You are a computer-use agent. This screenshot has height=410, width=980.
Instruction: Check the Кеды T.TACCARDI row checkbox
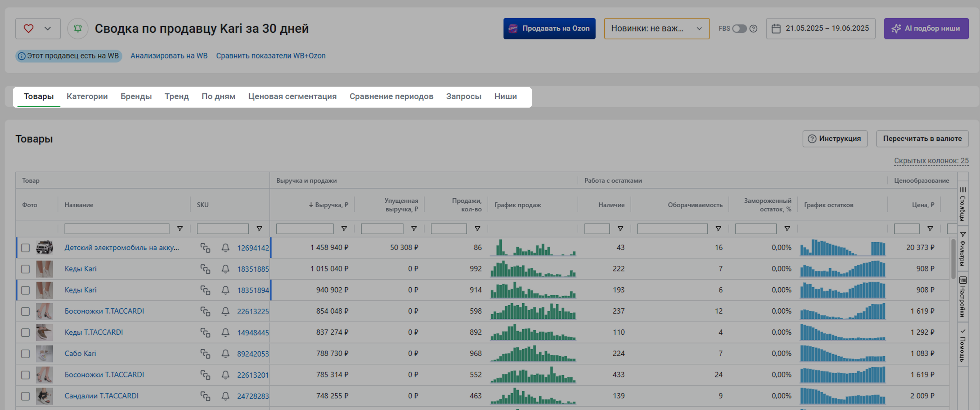[x=25, y=333]
